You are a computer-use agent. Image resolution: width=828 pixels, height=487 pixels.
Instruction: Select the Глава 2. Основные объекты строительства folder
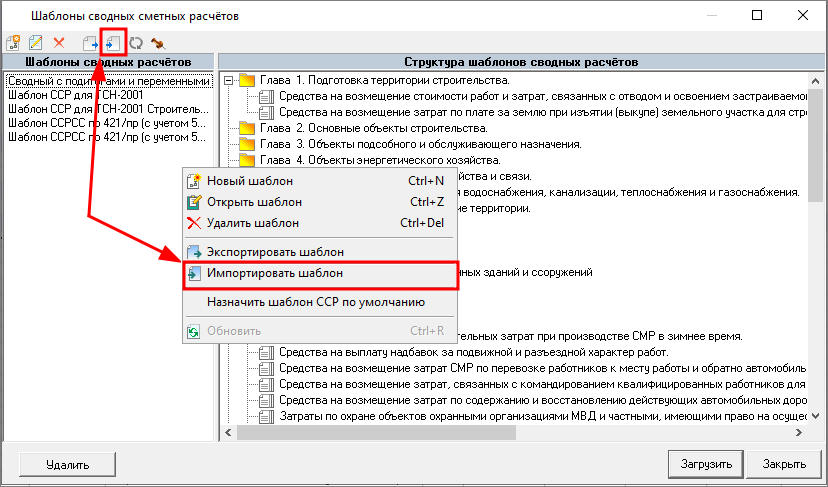point(373,128)
